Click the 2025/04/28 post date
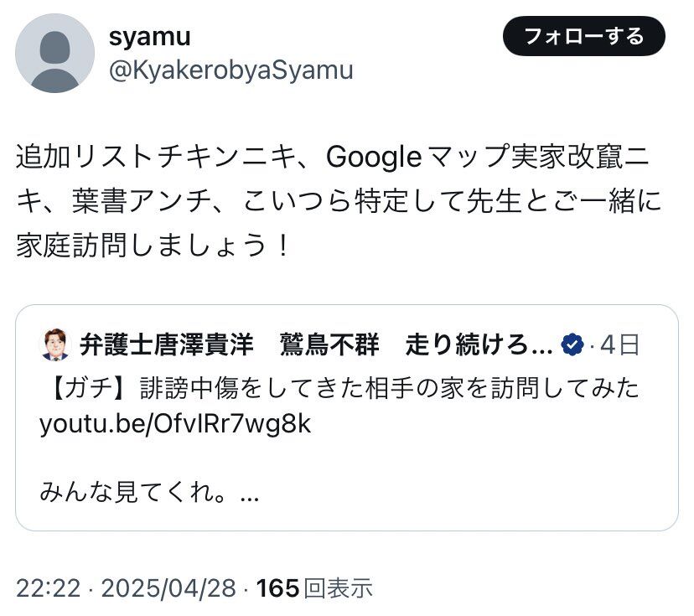This screenshot has width=694, height=616. pos(168,588)
